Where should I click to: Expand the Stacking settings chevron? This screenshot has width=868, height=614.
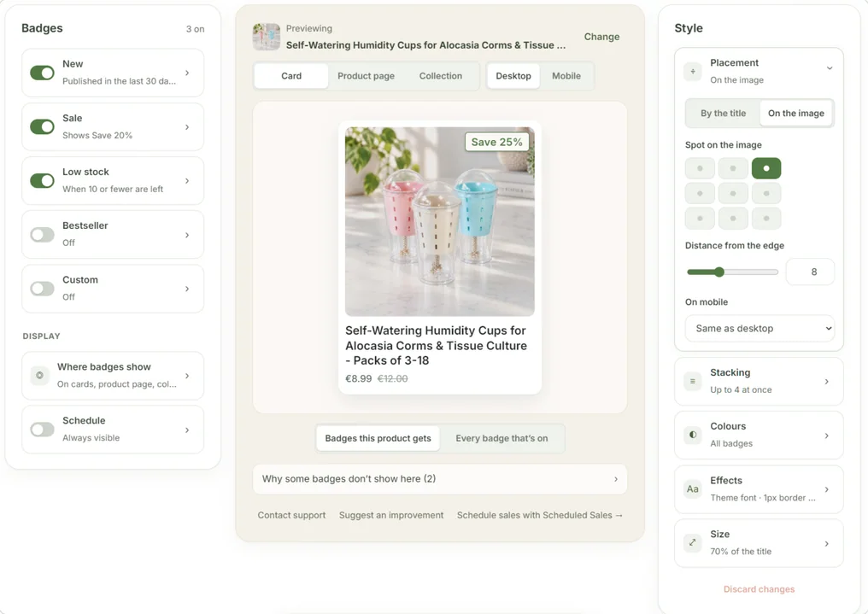click(826, 382)
